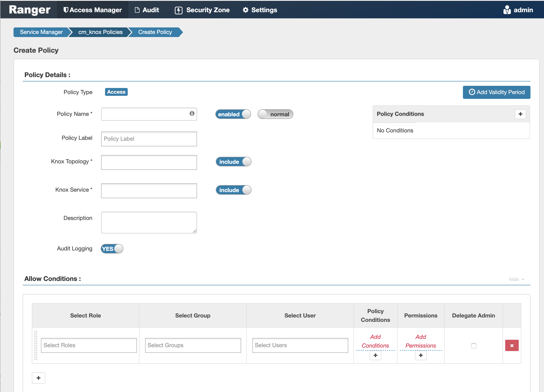Click Add Conditions in the allow conditions row
Screen dimensions: 544x392
click(375, 341)
